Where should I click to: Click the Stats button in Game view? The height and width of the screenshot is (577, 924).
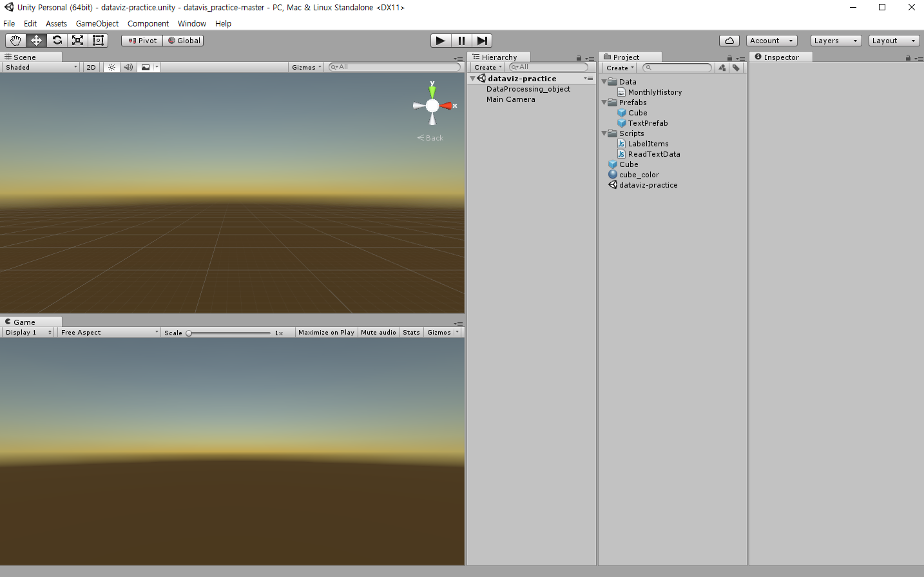click(x=411, y=333)
